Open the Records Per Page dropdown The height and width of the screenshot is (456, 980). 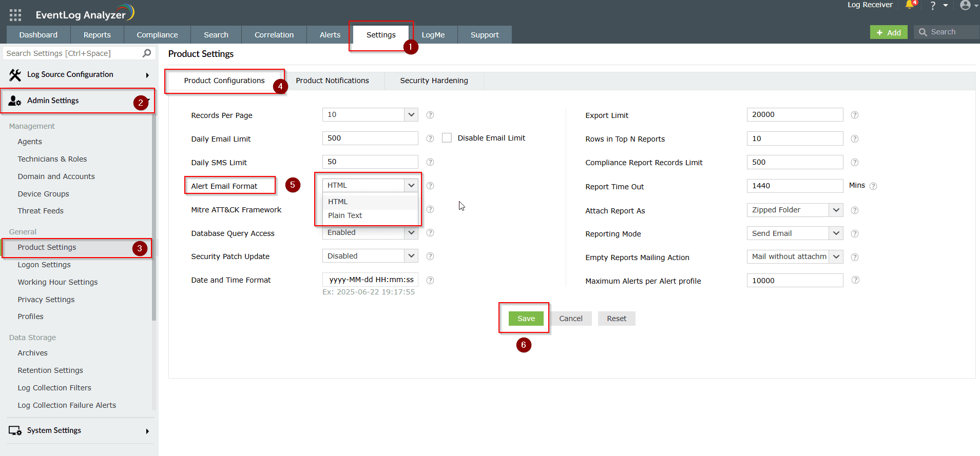click(370, 115)
